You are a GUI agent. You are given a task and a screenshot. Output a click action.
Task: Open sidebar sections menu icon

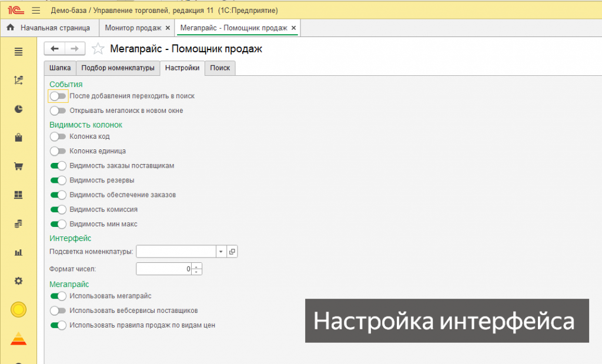pyautogui.click(x=18, y=51)
